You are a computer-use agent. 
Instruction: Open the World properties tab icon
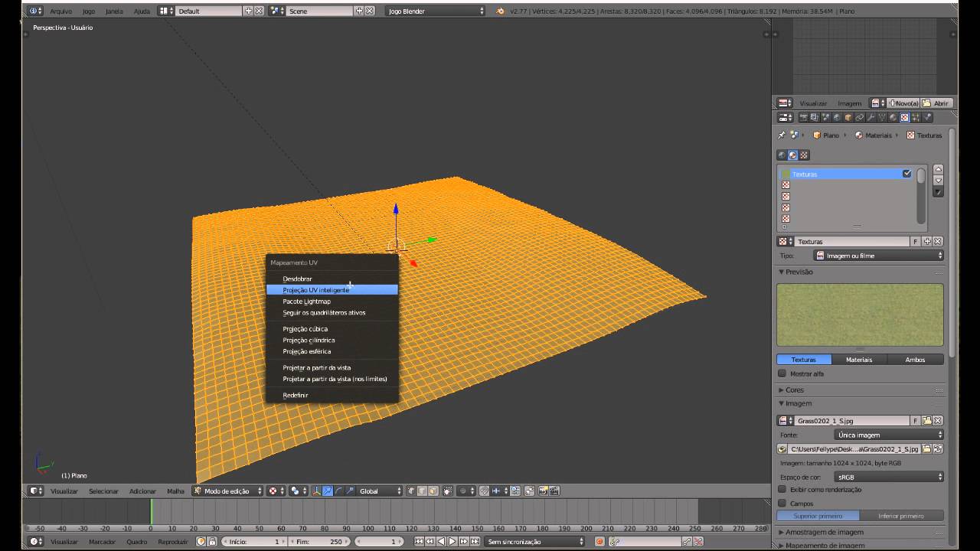tap(837, 118)
